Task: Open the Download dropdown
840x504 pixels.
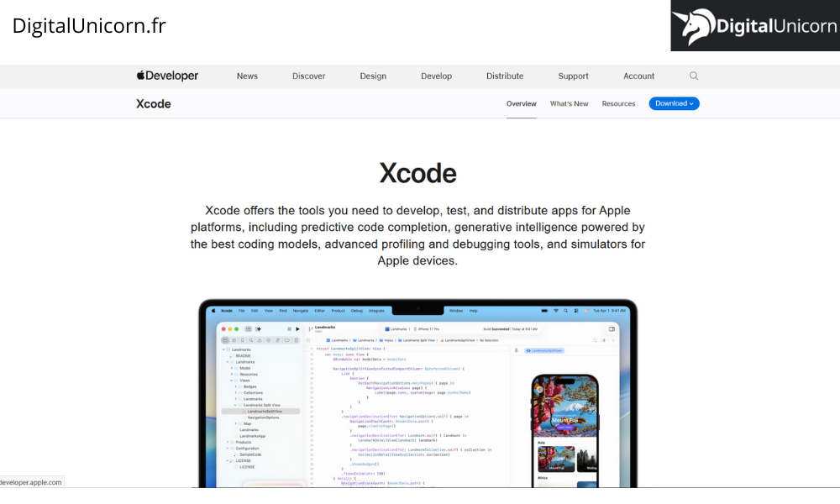Action: coord(674,103)
